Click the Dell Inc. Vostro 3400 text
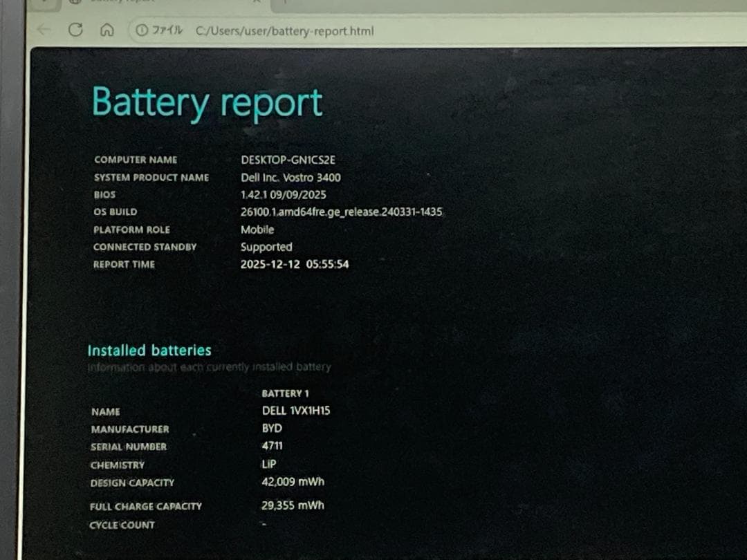The image size is (747, 560). click(x=290, y=178)
